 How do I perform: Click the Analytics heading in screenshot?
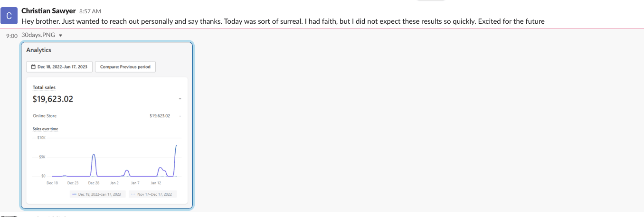pos(39,50)
